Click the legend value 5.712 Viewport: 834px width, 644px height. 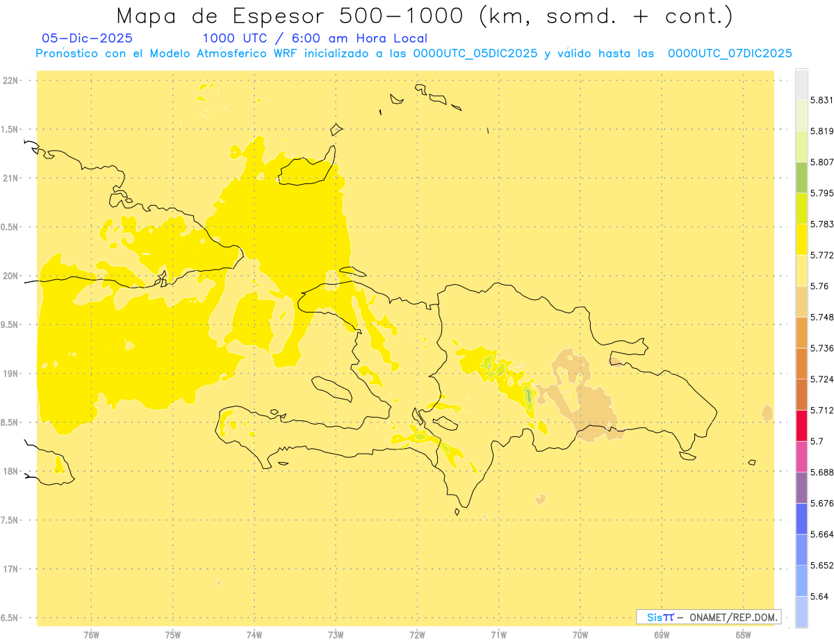(x=822, y=411)
